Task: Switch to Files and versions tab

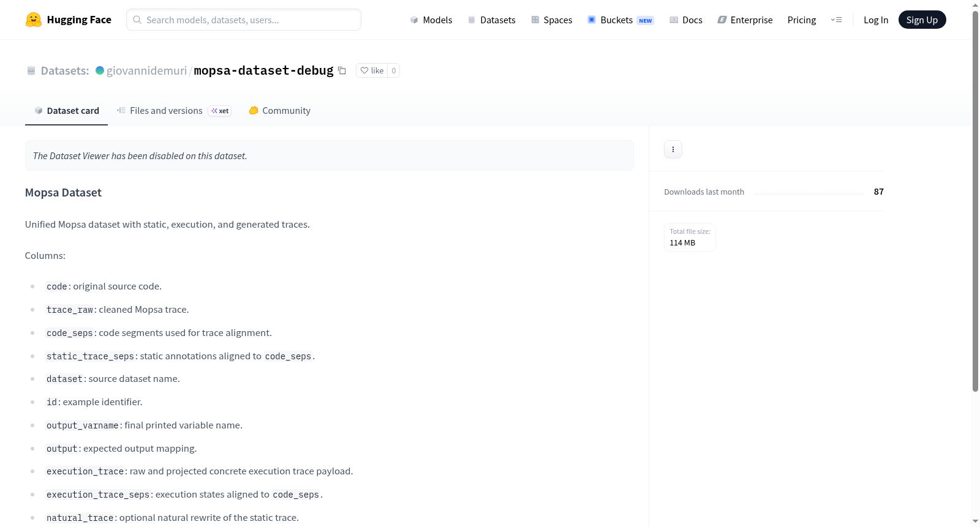Action: (174, 111)
